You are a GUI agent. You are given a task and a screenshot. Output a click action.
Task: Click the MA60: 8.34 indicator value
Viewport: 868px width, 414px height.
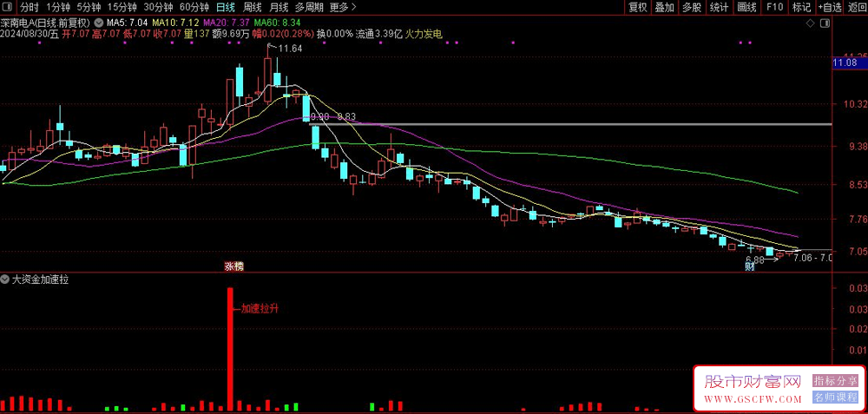coord(278,23)
